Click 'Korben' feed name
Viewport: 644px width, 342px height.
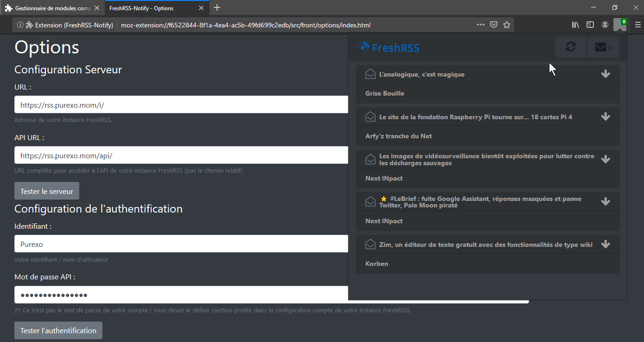[x=376, y=264]
